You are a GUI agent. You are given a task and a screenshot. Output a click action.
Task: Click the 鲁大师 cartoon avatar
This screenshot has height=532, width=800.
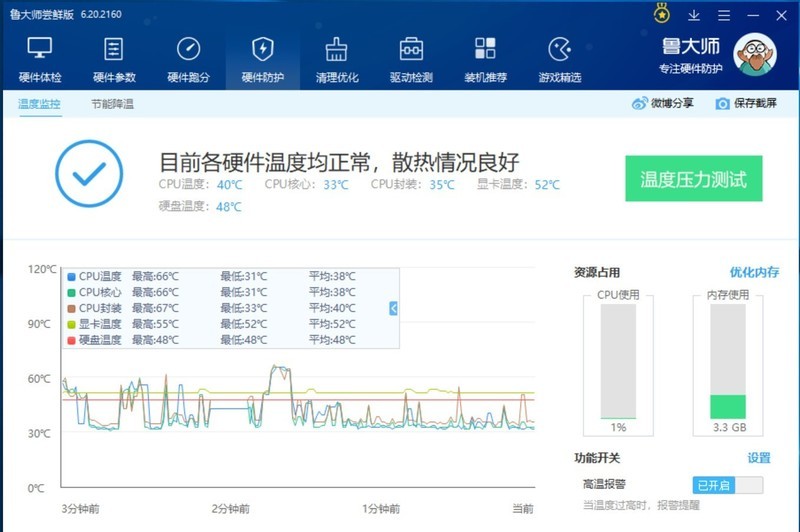(755, 55)
